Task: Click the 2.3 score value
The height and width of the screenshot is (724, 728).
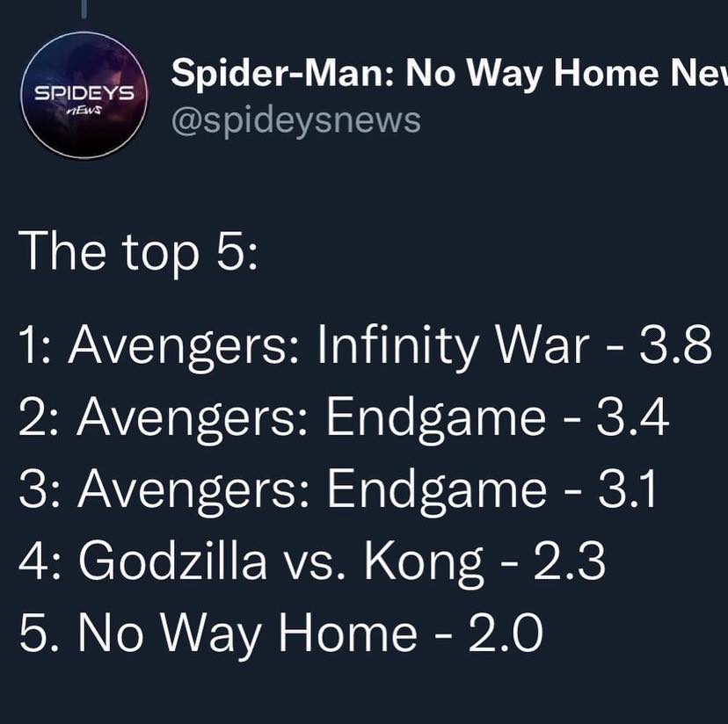Action: pyautogui.click(x=570, y=560)
